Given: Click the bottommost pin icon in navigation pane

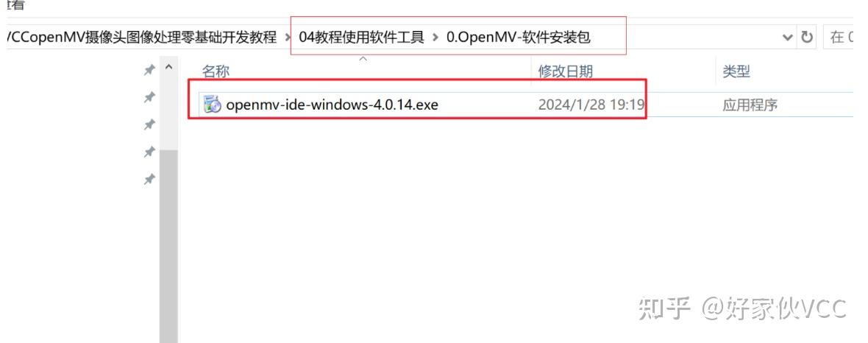Looking at the screenshot, I should [x=149, y=180].
